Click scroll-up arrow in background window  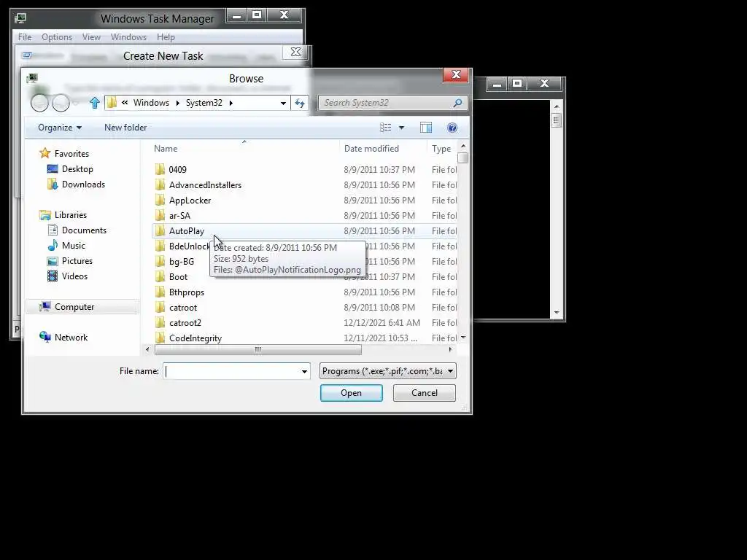(x=557, y=106)
